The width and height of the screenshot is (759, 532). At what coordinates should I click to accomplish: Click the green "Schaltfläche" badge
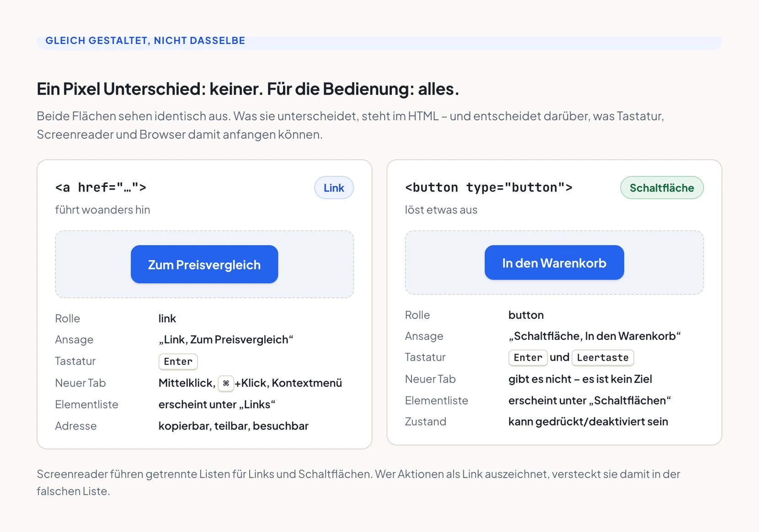(662, 187)
